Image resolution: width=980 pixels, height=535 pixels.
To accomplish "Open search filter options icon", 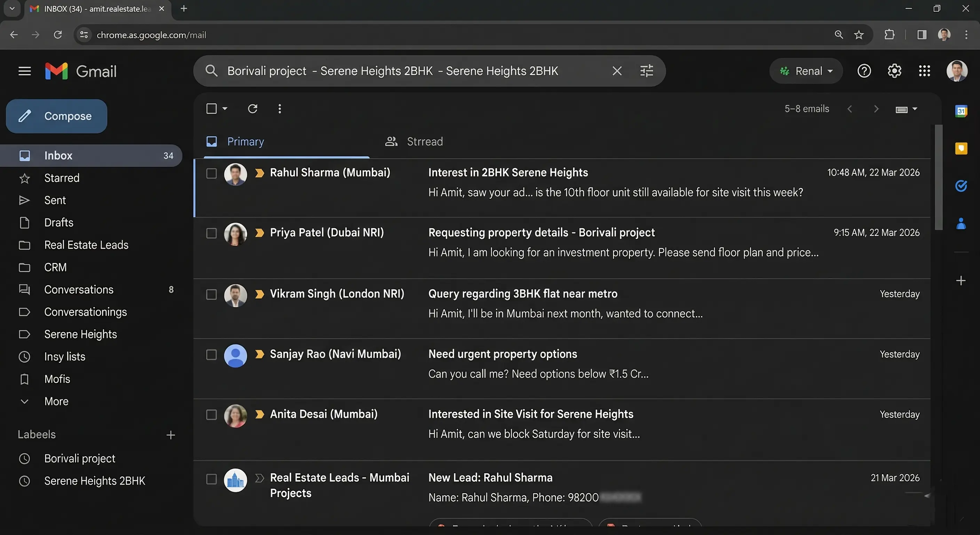I will coord(646,71).
